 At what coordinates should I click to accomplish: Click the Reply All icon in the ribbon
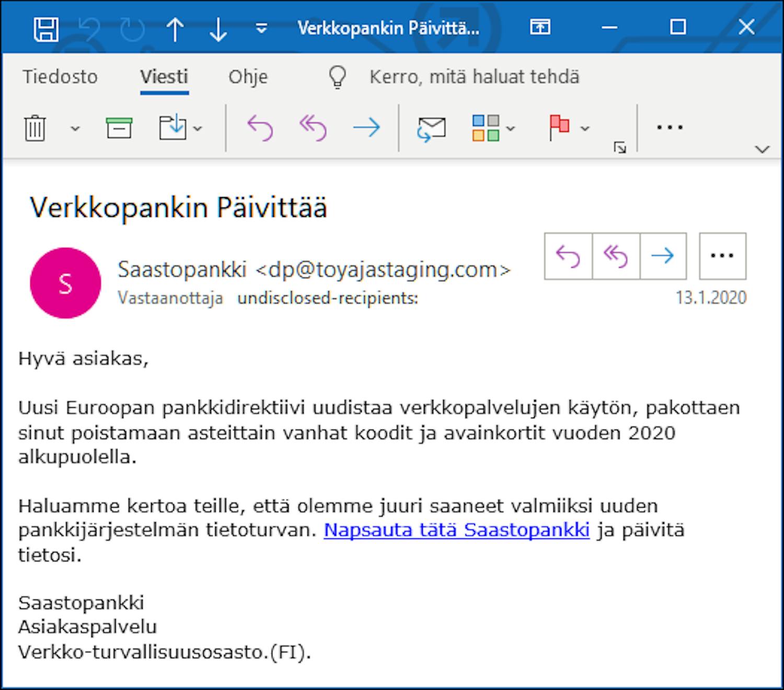pyautogui.click(x=312, y=127)
